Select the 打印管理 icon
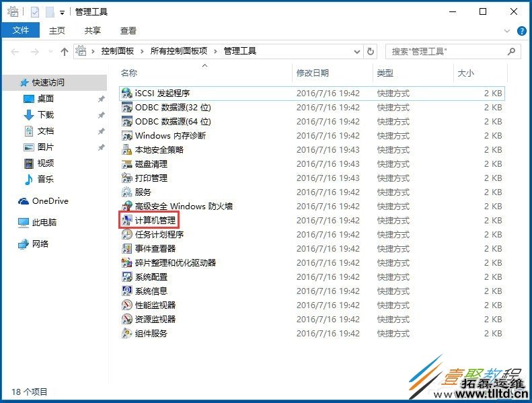This screenshot has width=532, height=403. tap(127, 178)
